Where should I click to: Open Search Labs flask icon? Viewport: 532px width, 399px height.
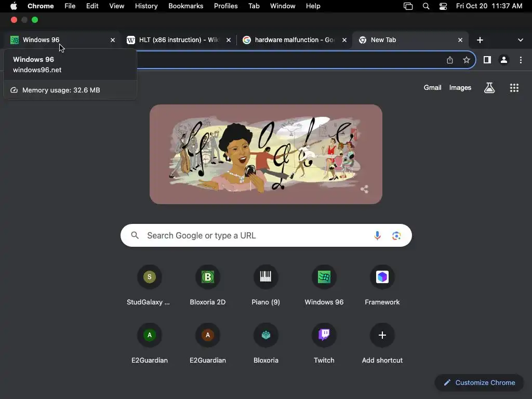[x=489, y=88]
